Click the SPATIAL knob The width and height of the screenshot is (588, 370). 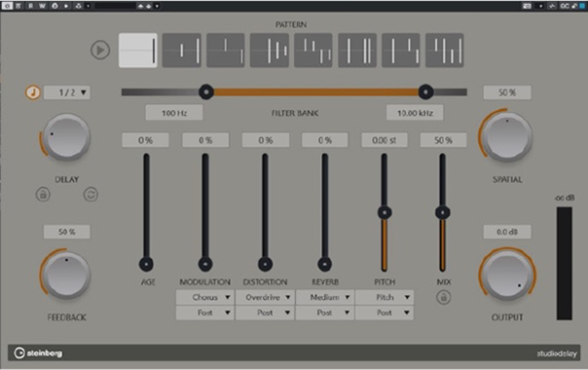pos(507,136)
